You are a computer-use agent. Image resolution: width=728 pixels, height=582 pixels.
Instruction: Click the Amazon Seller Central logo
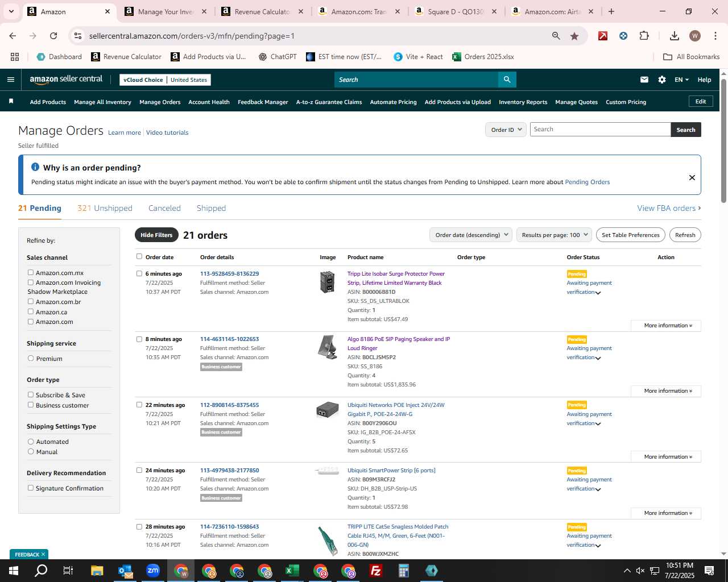pos(66,80)
